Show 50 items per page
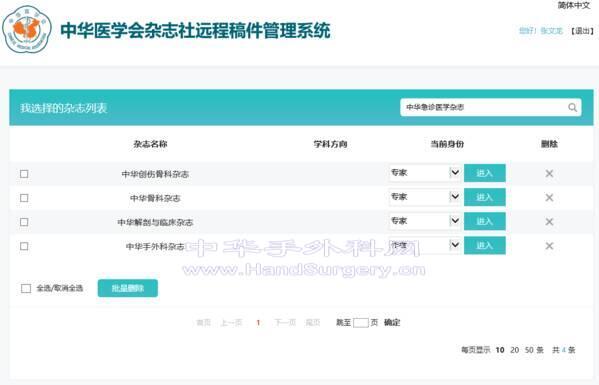Screen dimensions: 599x385 (x=529, y=350)
